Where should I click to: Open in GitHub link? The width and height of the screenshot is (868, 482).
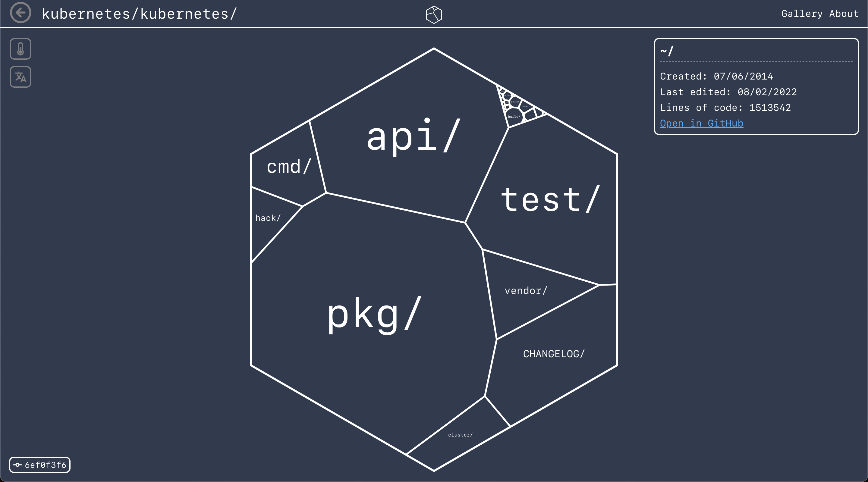click(x=701, y=123)
